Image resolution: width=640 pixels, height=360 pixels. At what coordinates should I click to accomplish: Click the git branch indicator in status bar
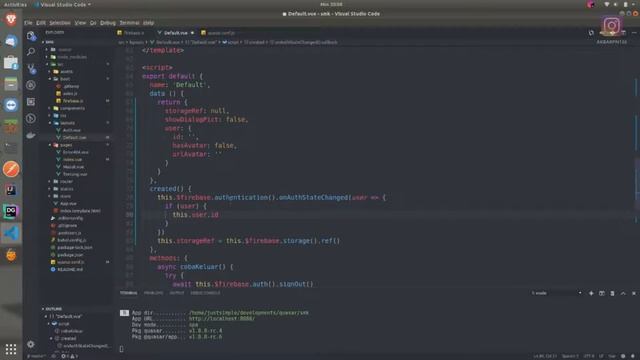pyautogui.click(x=36, y=356)
